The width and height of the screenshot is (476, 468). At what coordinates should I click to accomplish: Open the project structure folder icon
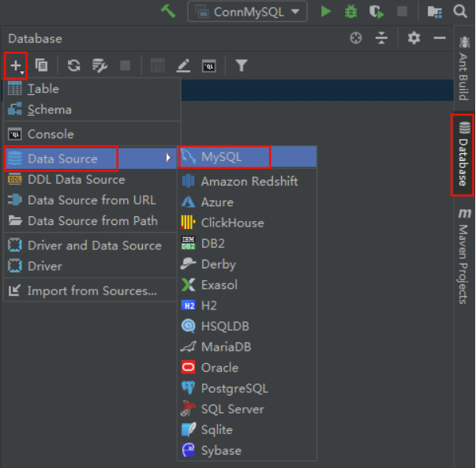(x=435, y=12)
